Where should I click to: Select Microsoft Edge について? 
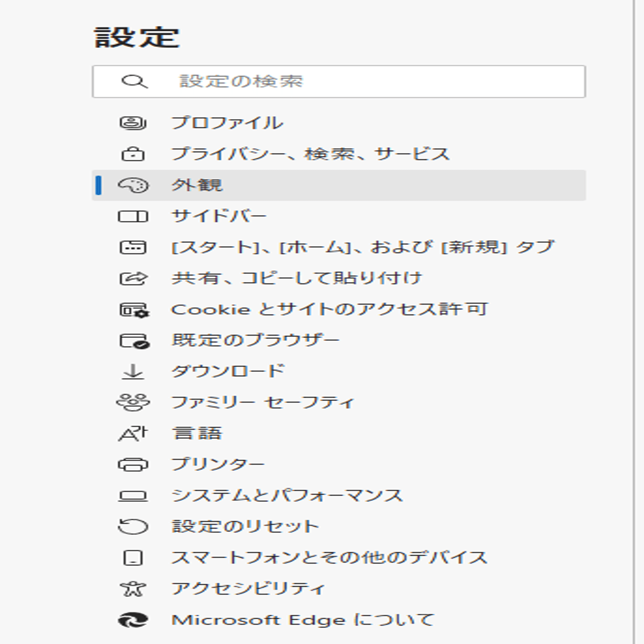click(303, 620)
